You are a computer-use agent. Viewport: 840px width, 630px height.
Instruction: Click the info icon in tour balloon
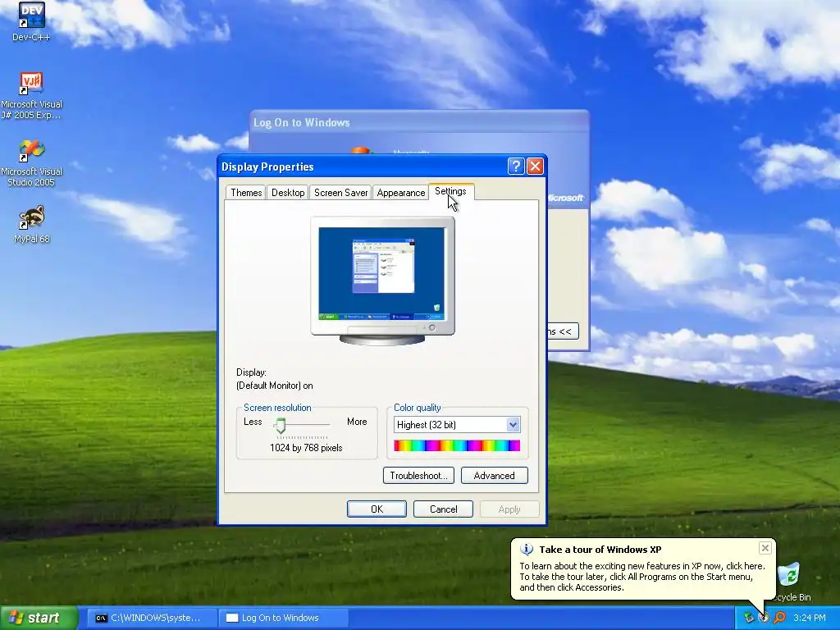[x=527, y=549]
